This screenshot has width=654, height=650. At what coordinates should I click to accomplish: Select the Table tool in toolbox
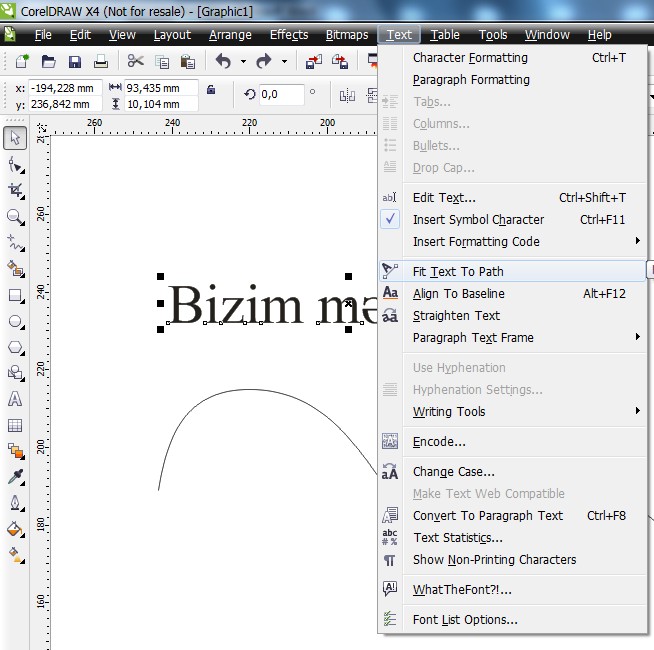[x=15, y=426]
